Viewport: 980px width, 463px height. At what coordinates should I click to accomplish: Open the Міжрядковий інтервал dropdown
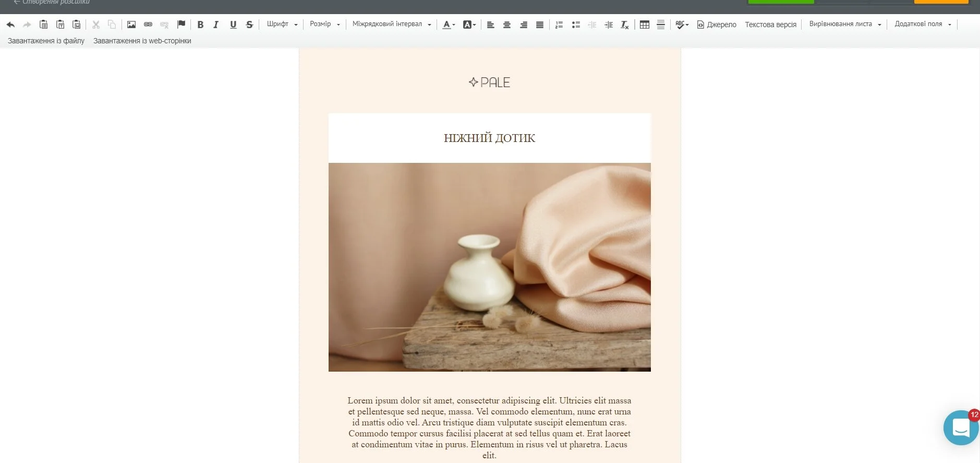392,24
